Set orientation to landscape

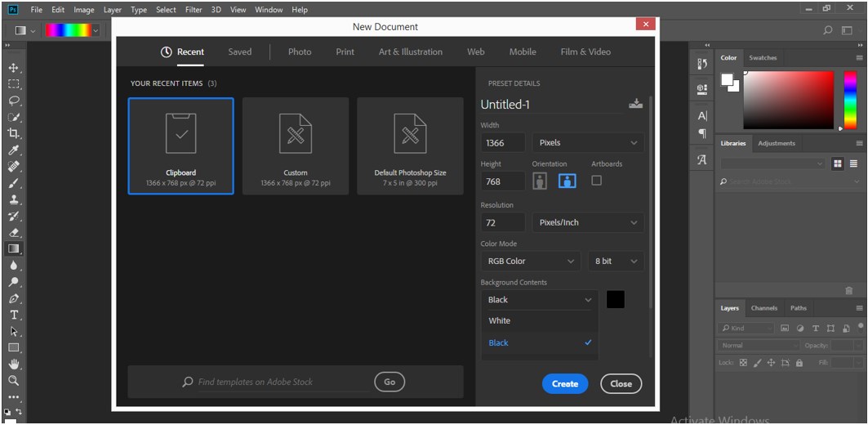tap(567, 181)
